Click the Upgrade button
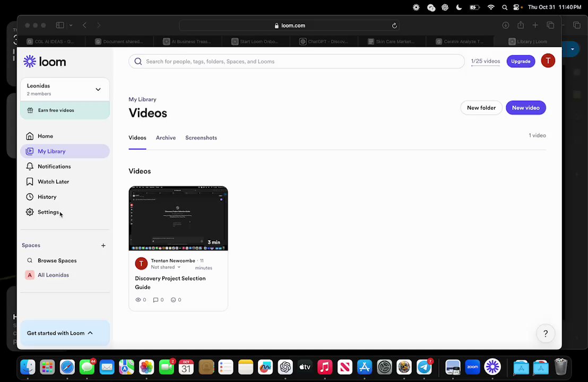The width and height of the screenshot is (588, 382). pyautogui.click(x=521, y=62)
